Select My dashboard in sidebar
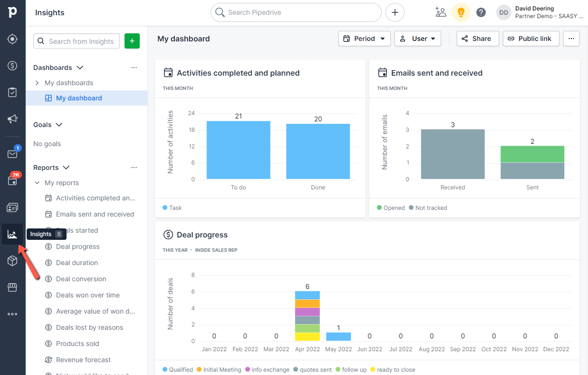Viewport: 588px width, 375px height. 87,98
